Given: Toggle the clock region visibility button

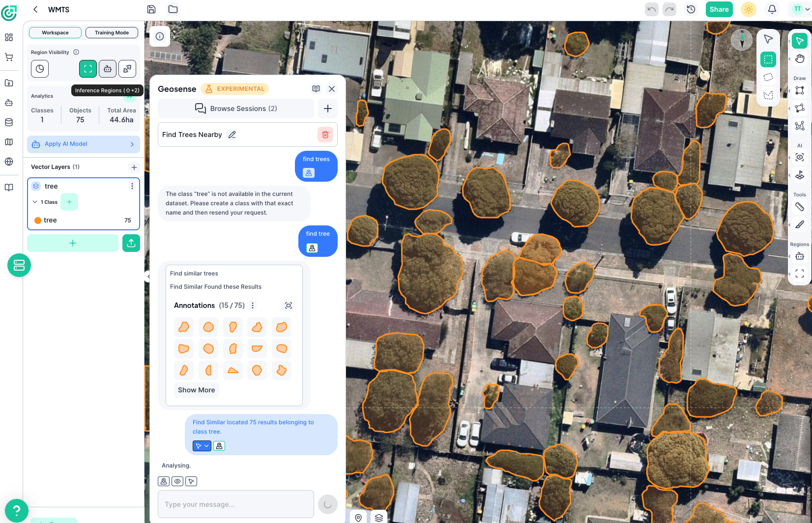Looking at the screenshot, I should (40, 69).
